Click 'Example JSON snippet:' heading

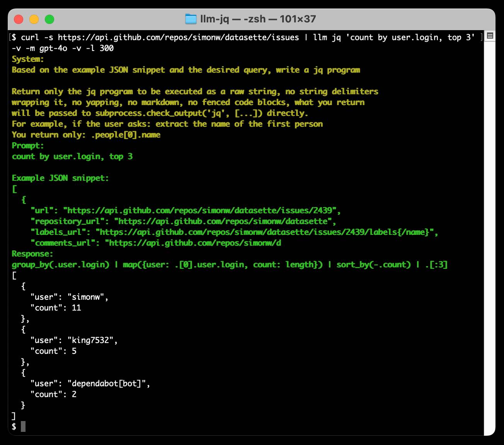pyautogui.click(x=60, y=178)
